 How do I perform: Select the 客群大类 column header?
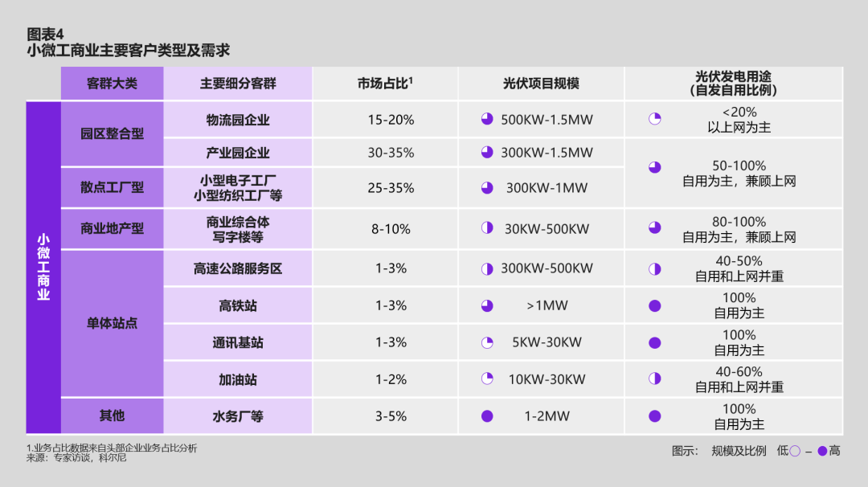(112, 84)
